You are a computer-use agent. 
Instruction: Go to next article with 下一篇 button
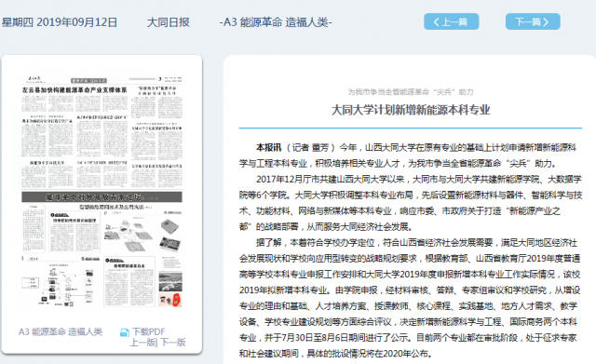533,21
